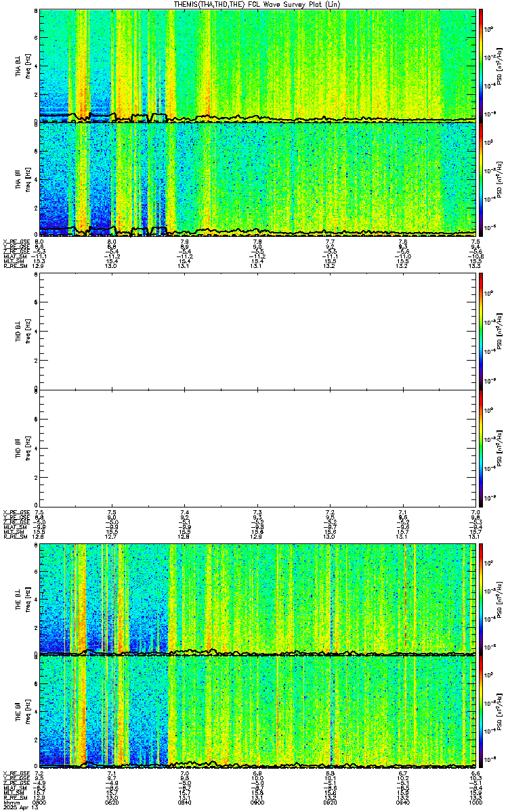Click the 'THE B⊥ freq [Hz]' axis label
Image resolution: width=508 pixels, height=812 pixels.
coord(23,600)
